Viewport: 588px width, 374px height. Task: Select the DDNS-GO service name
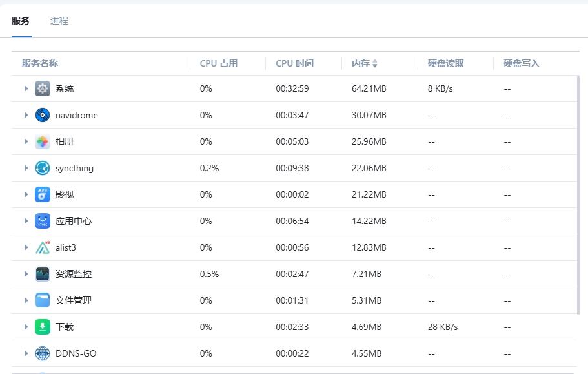pyautogui.click(x=76, y=353)
